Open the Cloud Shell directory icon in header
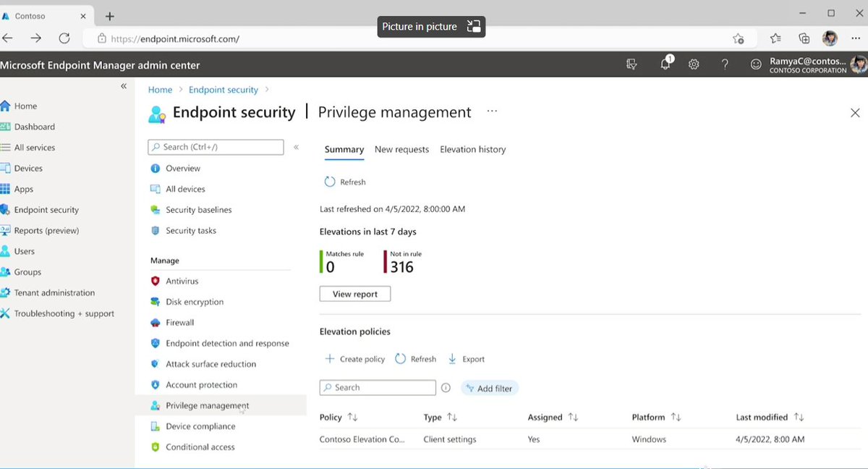This screenshot has width=868, height=469. [x=632, y=64]
